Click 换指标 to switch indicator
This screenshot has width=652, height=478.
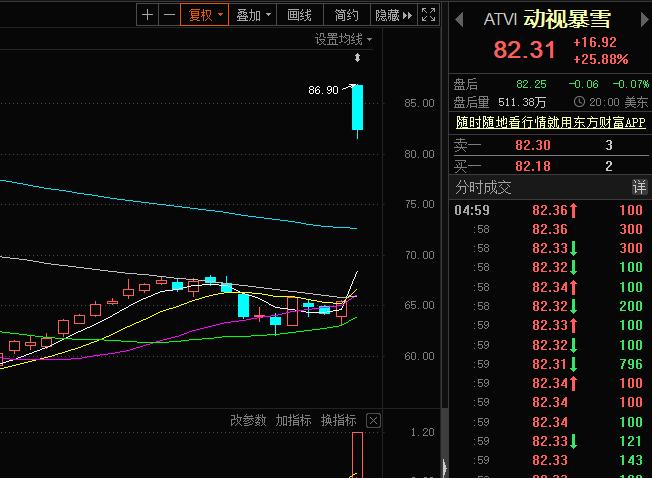click(338, 420)
